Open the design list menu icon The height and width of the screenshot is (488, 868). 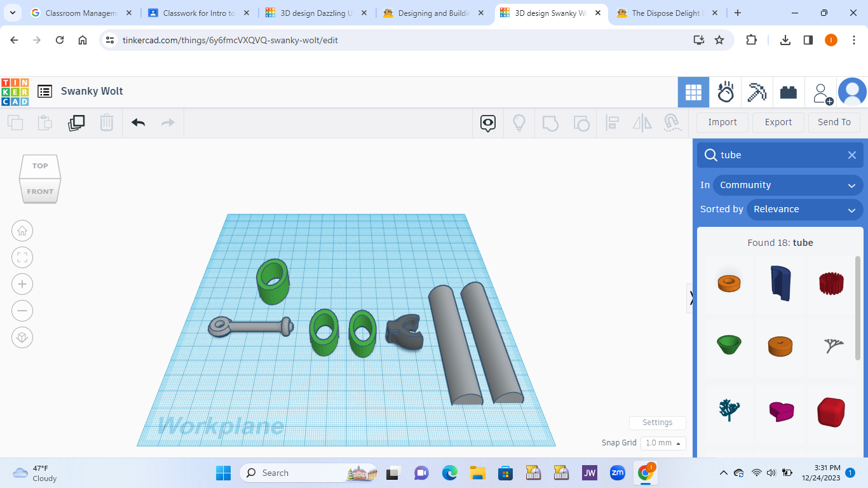[x=44, y=91]
